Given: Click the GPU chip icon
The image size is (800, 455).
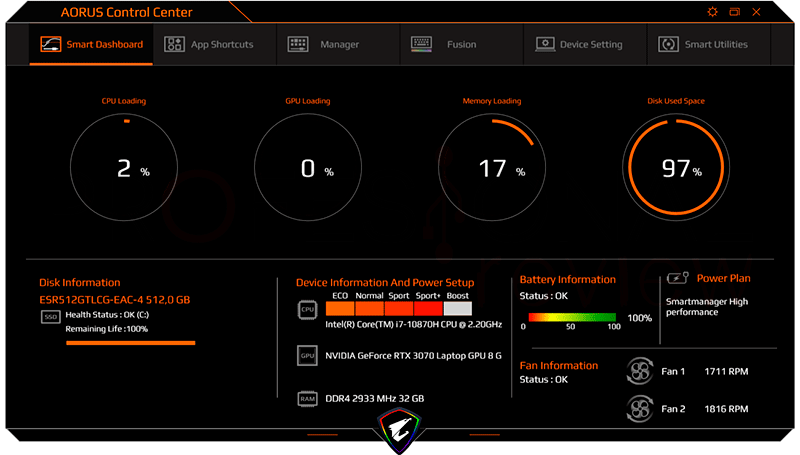Looking at the screenshot, I should [307, 356].
